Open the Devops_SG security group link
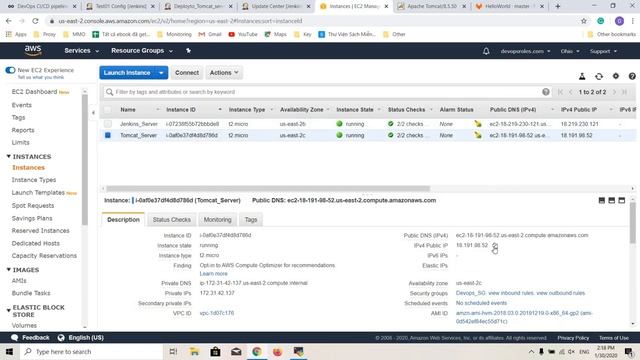Image resolution: width=640 pixels, height=360 pixels. click(471, 293)
